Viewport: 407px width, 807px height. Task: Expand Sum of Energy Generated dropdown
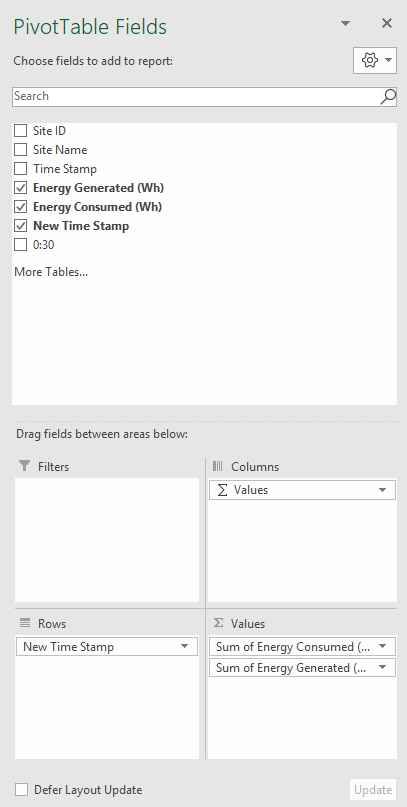coord(382,668)
